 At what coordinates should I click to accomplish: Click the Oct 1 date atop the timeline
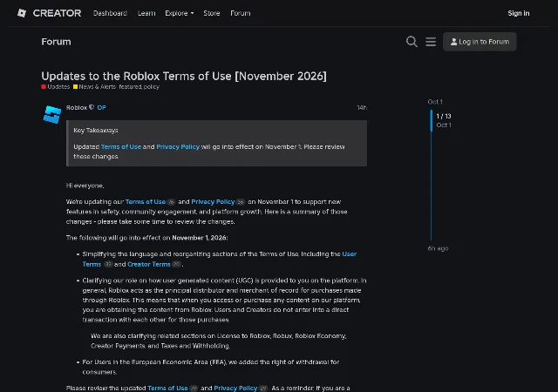click(435, 102)
